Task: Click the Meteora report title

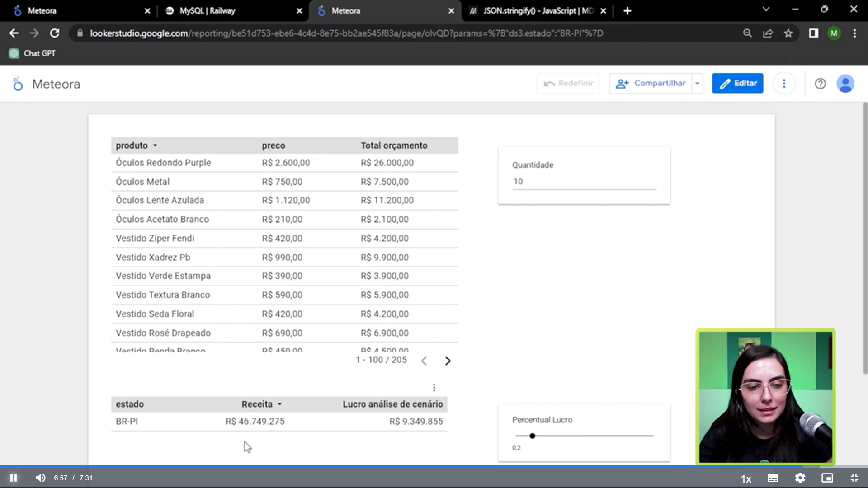Action: pyautogui.click(x=56, y=84)
